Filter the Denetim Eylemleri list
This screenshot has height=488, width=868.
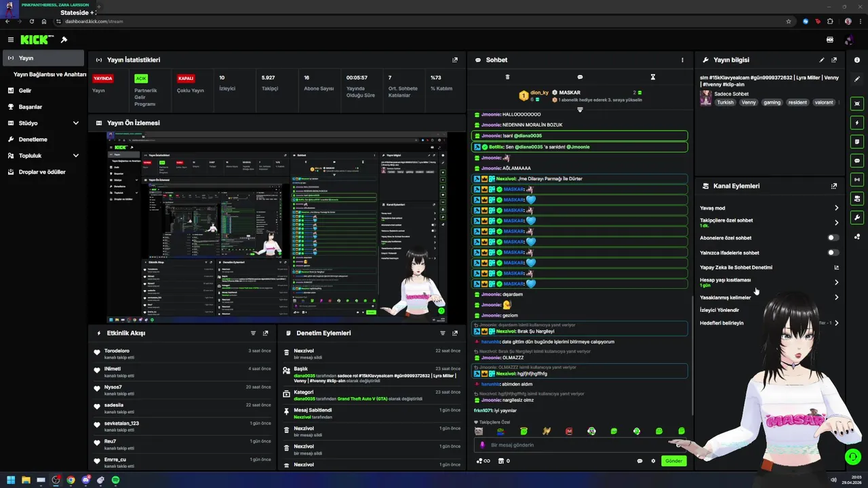coord(443,333)
